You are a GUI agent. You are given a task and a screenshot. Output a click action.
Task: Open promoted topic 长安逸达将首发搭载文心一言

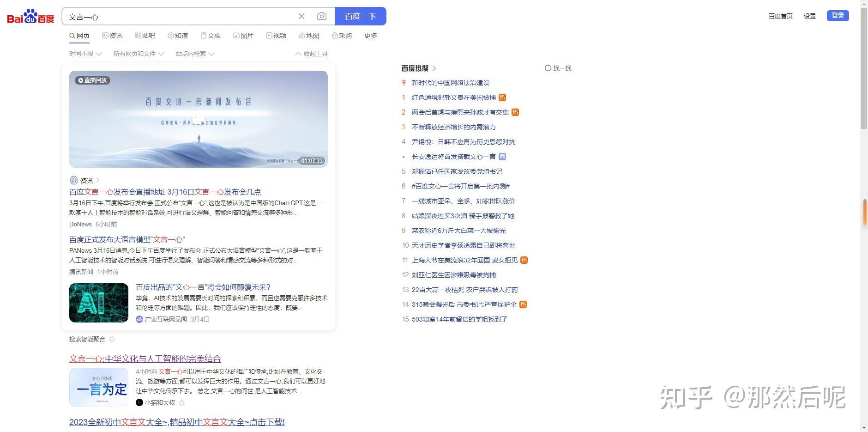click(454, 157)
